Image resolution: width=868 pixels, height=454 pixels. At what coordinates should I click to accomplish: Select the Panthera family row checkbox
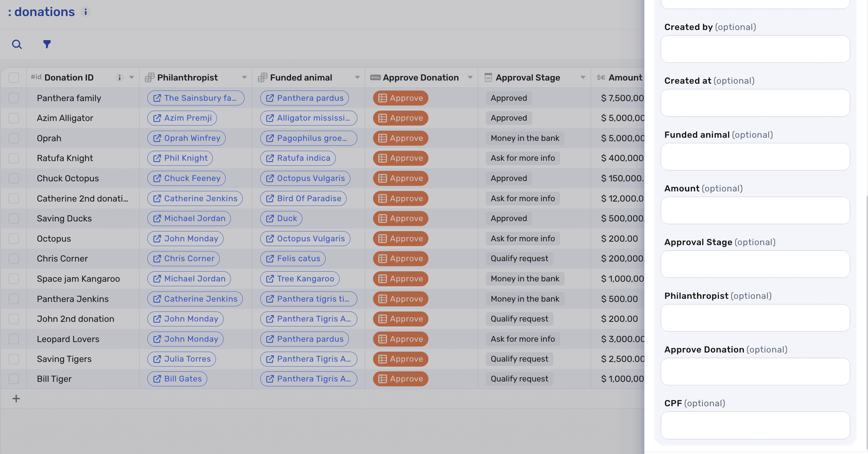point(14,98)
